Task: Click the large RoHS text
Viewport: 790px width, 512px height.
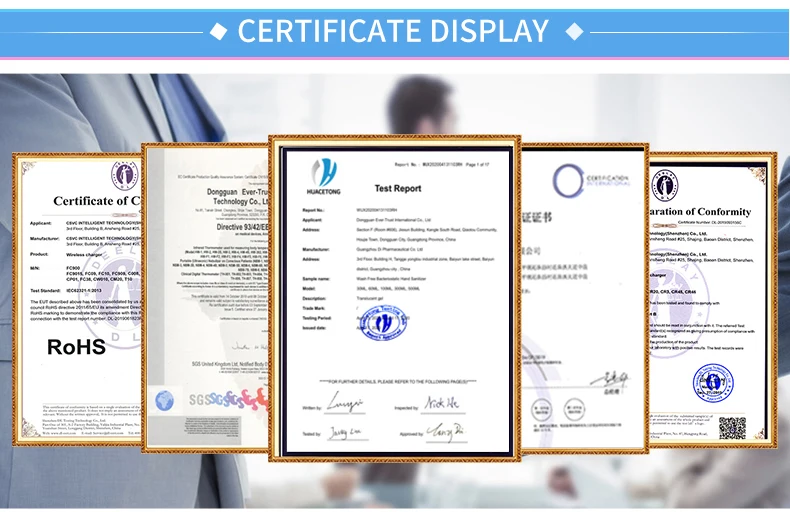Action: pyautogui.click(x=76, y=347)
